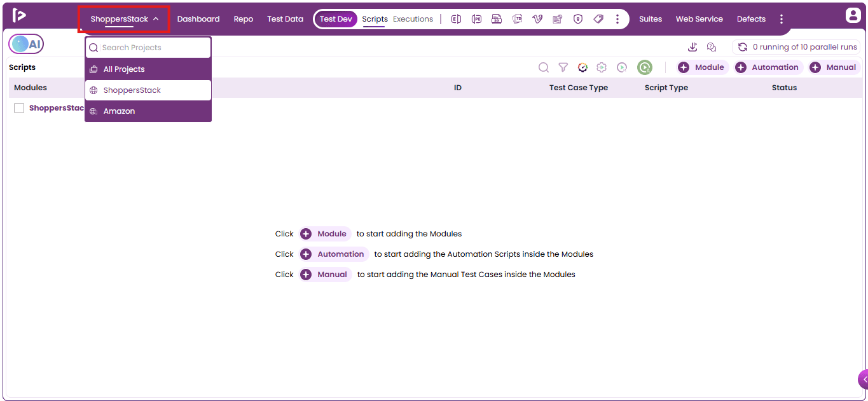868x401 pixels.
Task: Open the three-dot menu after the tag icon
Action: (617, 19)
